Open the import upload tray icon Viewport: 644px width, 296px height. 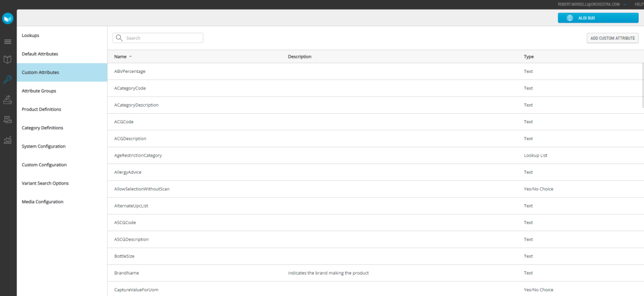(x=8, y=99)
